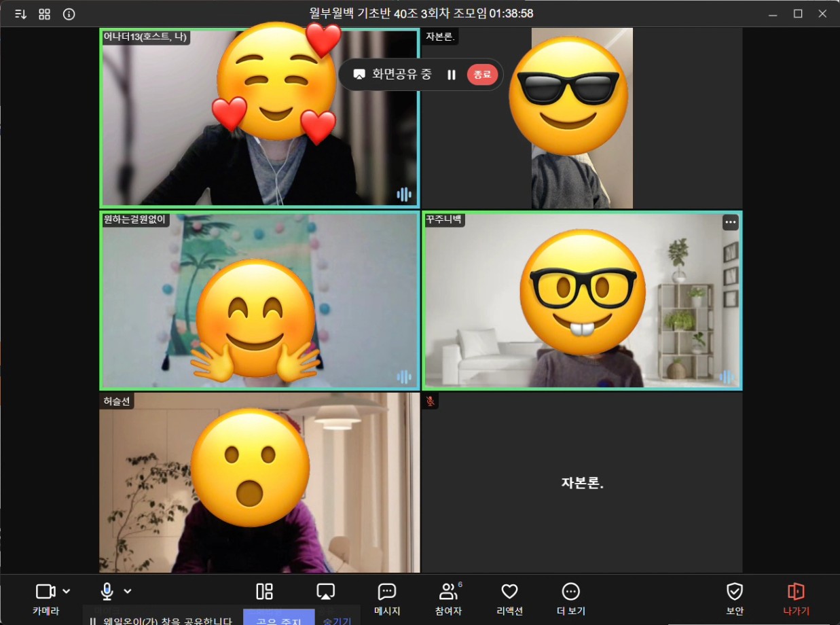Click the screen share icon in bottom toolbar
This screenshot has width=840, height=625.
pyautogui.click(x=326, y=591)
